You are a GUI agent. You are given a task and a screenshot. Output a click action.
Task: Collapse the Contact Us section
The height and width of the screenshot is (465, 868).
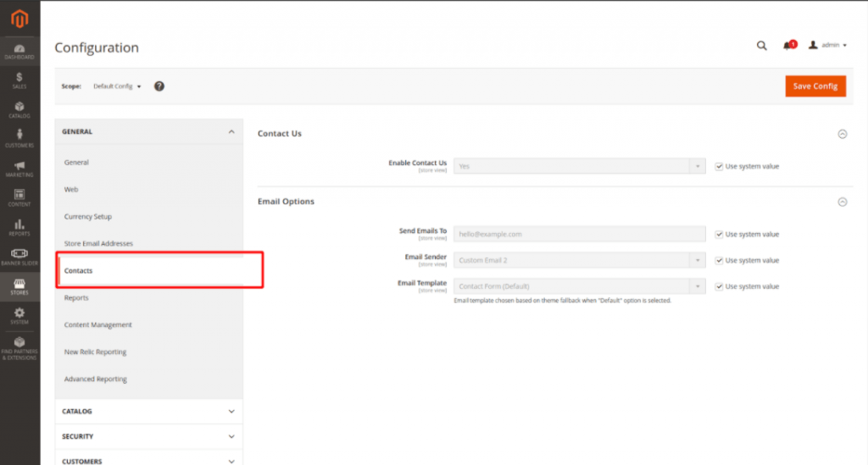coord(842,134)
